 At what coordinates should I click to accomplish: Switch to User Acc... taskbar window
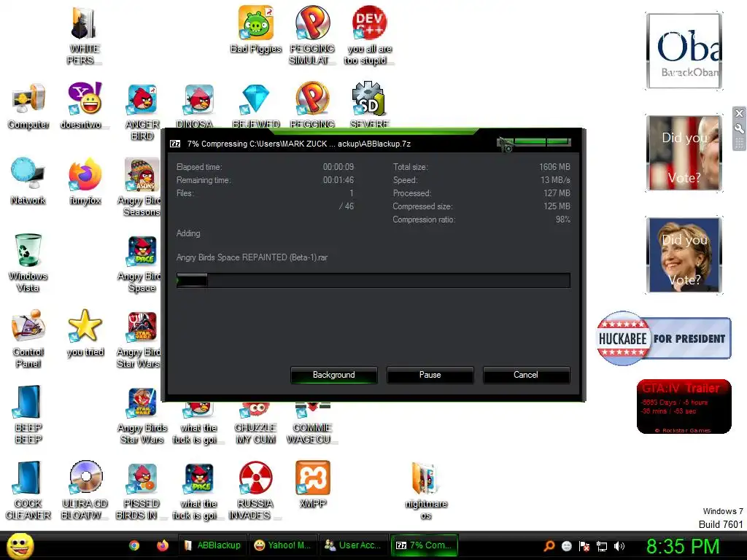pyautogui.click(x=352, y=545)
